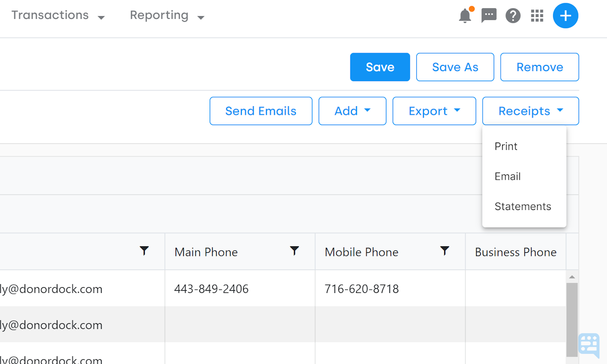Click the Remove button
The image size is (607, 364).
(539, 67)
